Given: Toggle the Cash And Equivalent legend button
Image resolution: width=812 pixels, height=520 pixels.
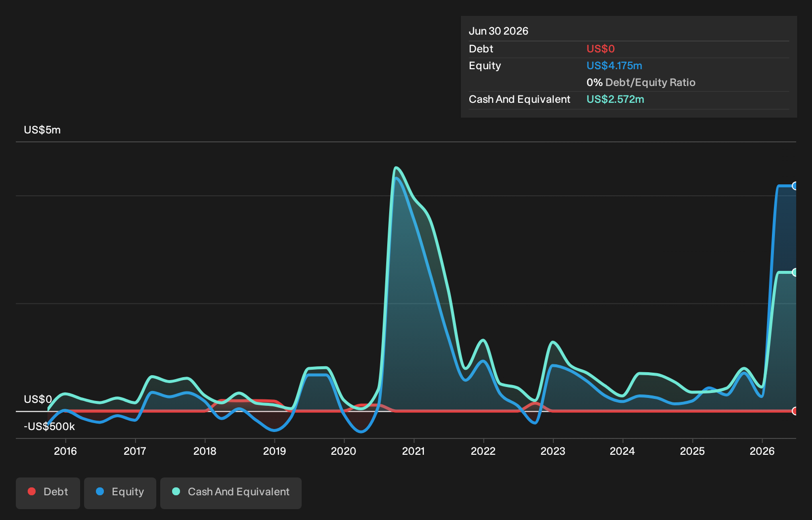Looking at the screenshot, I should [x=231, y=493].
